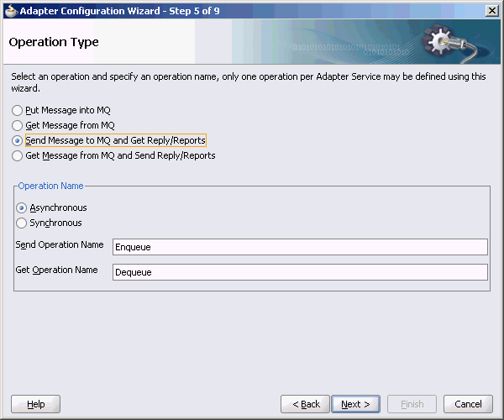Open the Help button
504x420 pixels.
pos(35,404)
